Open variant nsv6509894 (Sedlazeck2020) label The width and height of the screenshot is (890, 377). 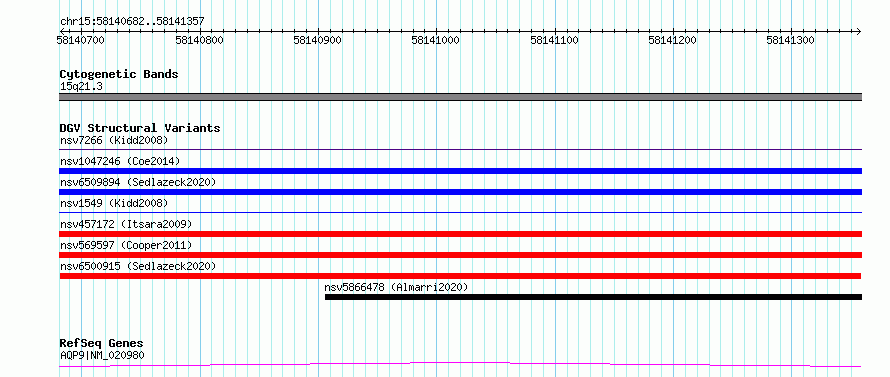pos(138,182)
